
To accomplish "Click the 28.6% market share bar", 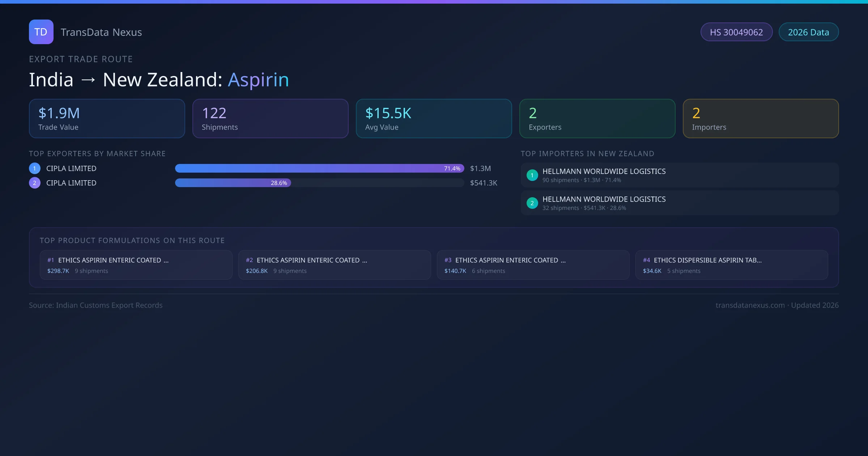I will point(233,183).
